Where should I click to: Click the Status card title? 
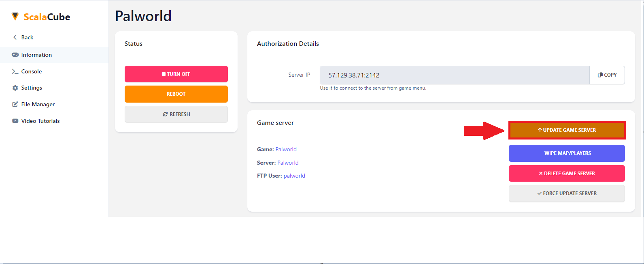134,44
